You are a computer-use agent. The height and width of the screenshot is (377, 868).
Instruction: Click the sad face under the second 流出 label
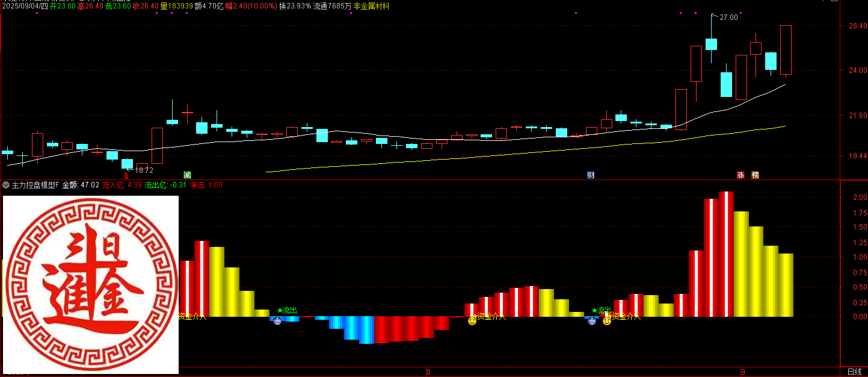[x=592, y=321]
